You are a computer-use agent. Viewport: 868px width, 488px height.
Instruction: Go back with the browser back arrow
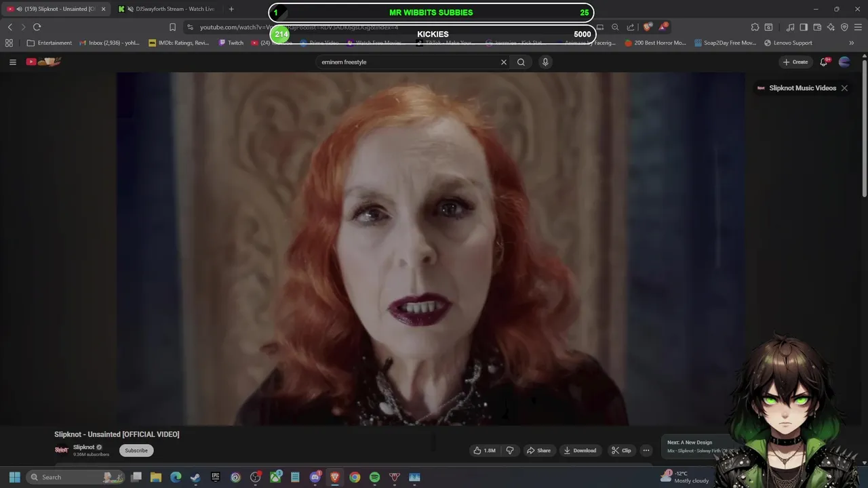coord(10,27)
